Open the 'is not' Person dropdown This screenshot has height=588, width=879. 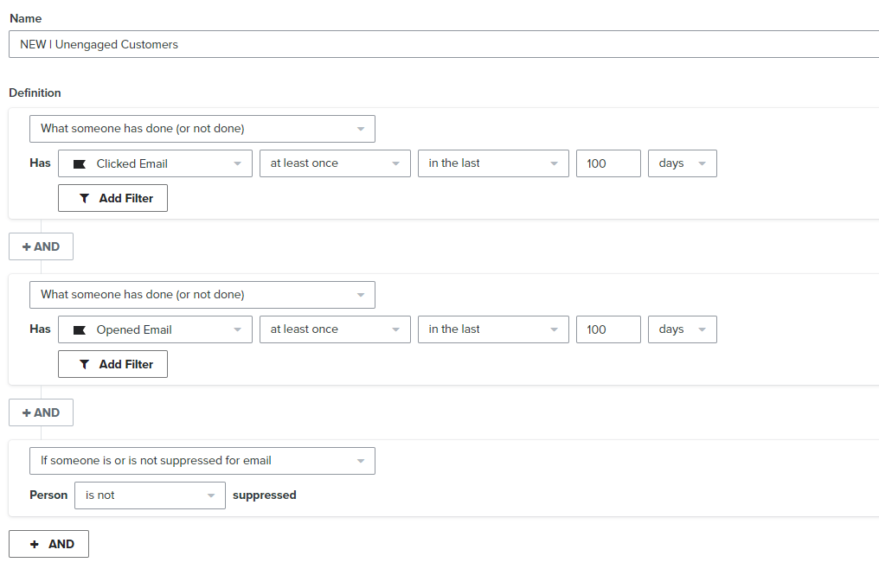tap(151, 495)
